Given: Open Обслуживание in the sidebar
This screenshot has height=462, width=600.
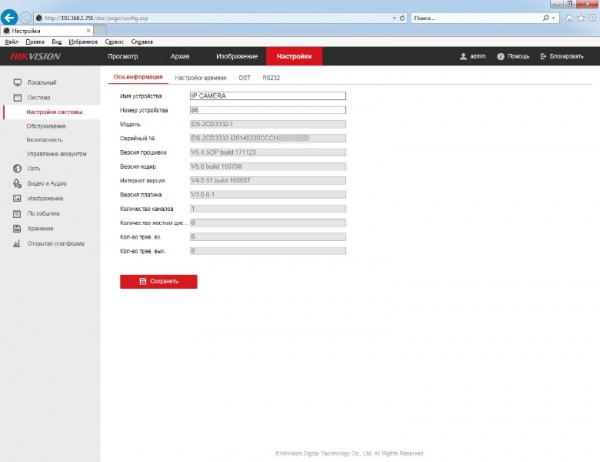Looking at the screenshot, I should [46, 126].
